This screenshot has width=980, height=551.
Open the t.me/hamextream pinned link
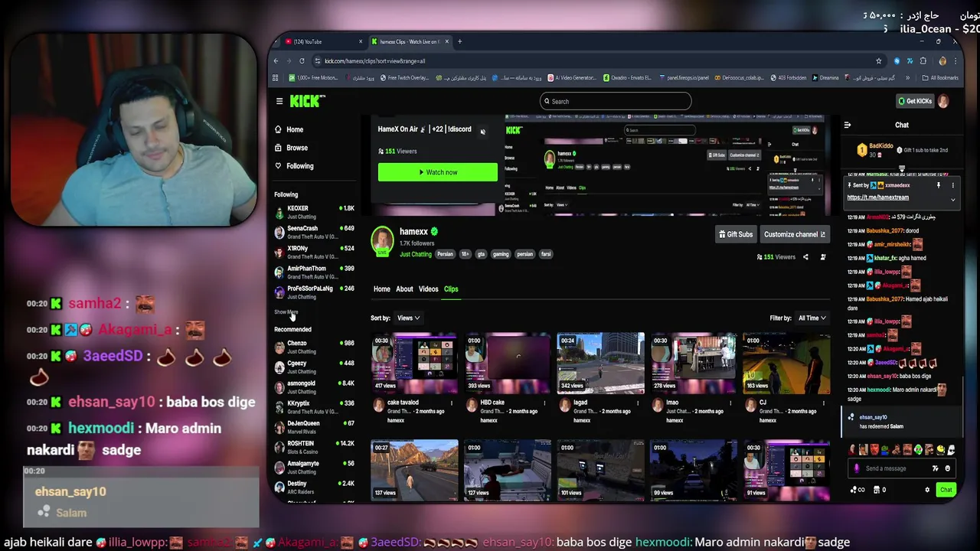click(x=878, y=197)
